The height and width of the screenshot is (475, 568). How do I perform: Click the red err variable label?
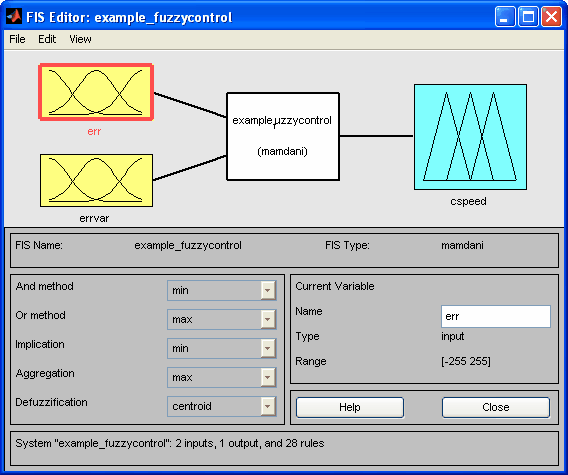coord(94,131)
